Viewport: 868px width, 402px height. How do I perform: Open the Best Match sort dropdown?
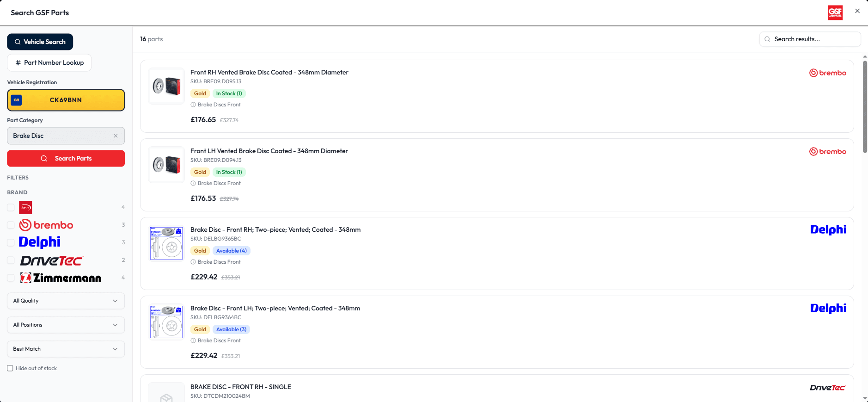point(66,349)
